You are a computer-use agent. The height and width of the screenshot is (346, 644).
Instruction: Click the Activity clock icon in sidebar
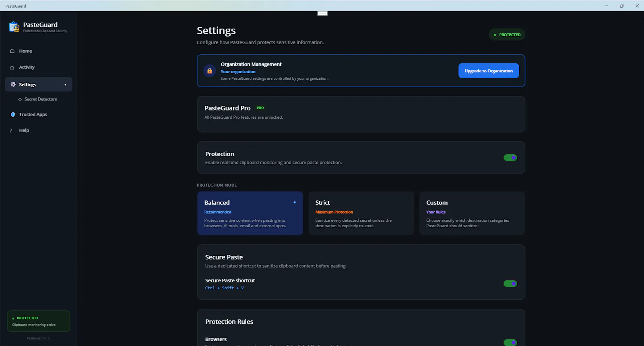click(x=12, y=68)
